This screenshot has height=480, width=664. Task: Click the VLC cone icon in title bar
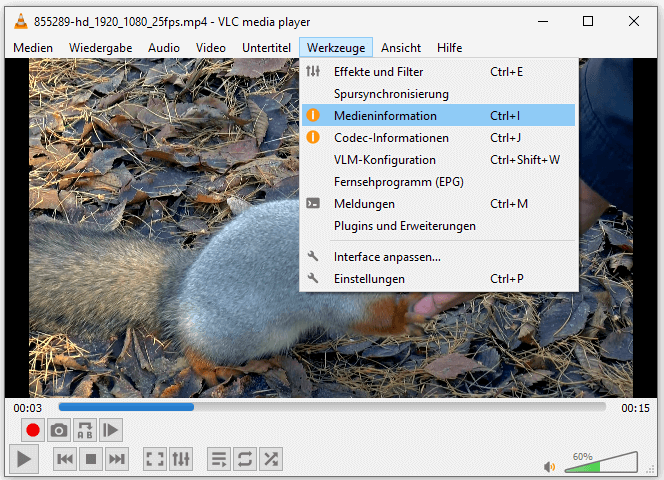20,21
